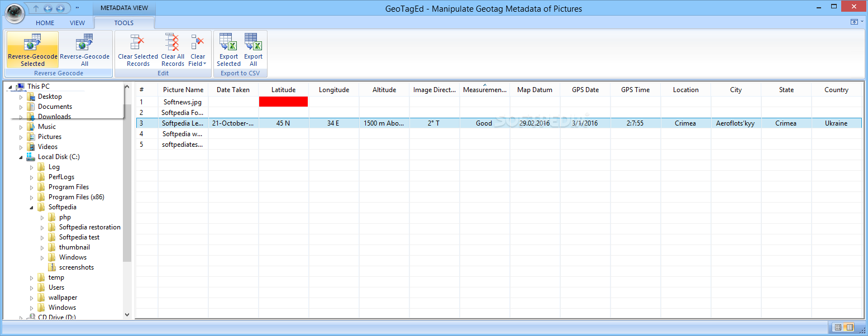Select the Softpedia test folder
The image size is (868, 336).
[79, 237]
